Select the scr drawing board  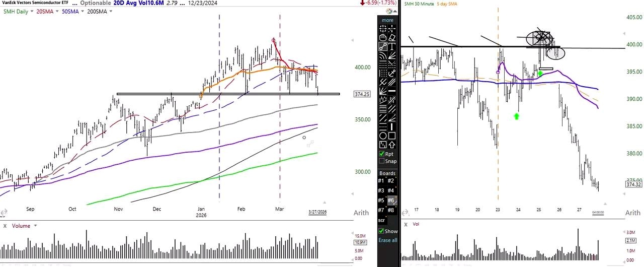381,220
